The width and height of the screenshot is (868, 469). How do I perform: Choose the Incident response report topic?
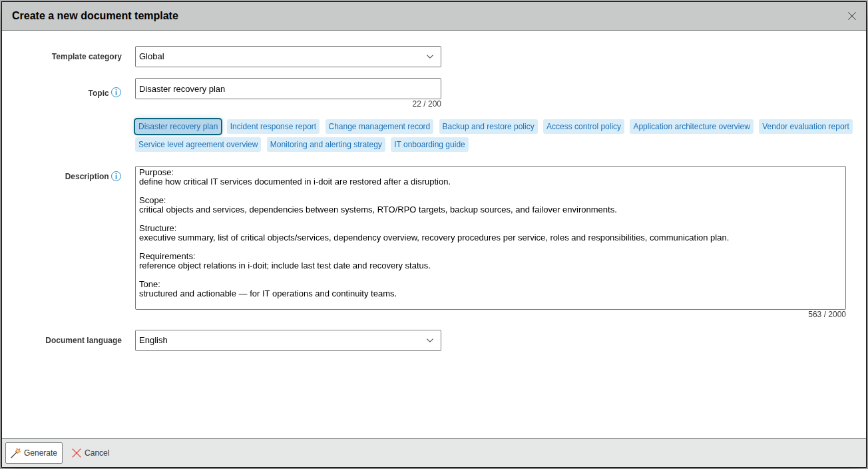coord(273,127)
